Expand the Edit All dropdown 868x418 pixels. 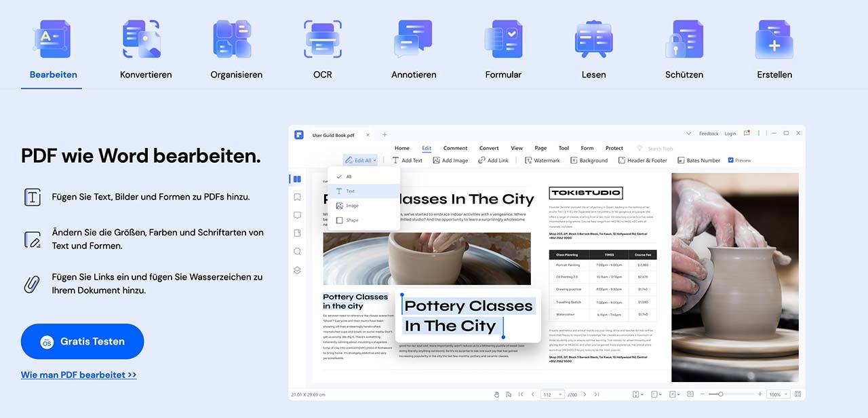click(359, 161)
